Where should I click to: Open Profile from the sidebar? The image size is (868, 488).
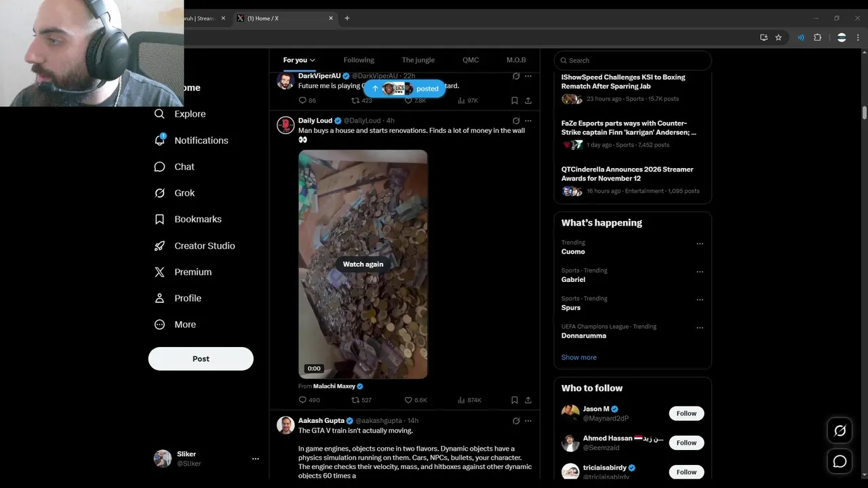pos(178,298)
